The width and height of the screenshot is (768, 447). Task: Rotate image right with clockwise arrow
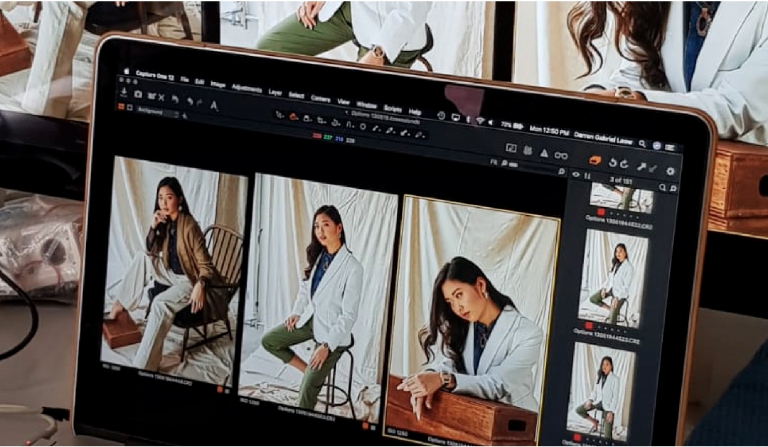(x=624, y=165)
